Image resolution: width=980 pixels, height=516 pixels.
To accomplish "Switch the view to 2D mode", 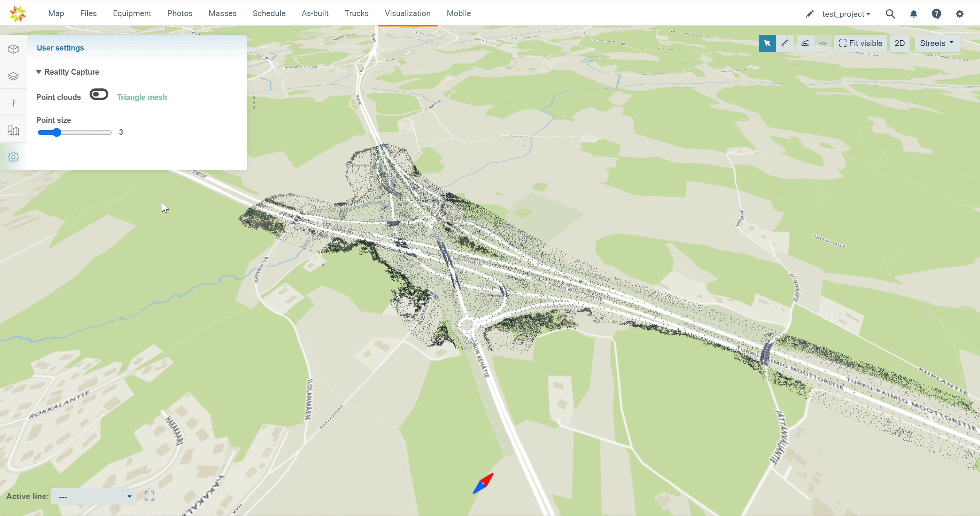I will (899, 43).
